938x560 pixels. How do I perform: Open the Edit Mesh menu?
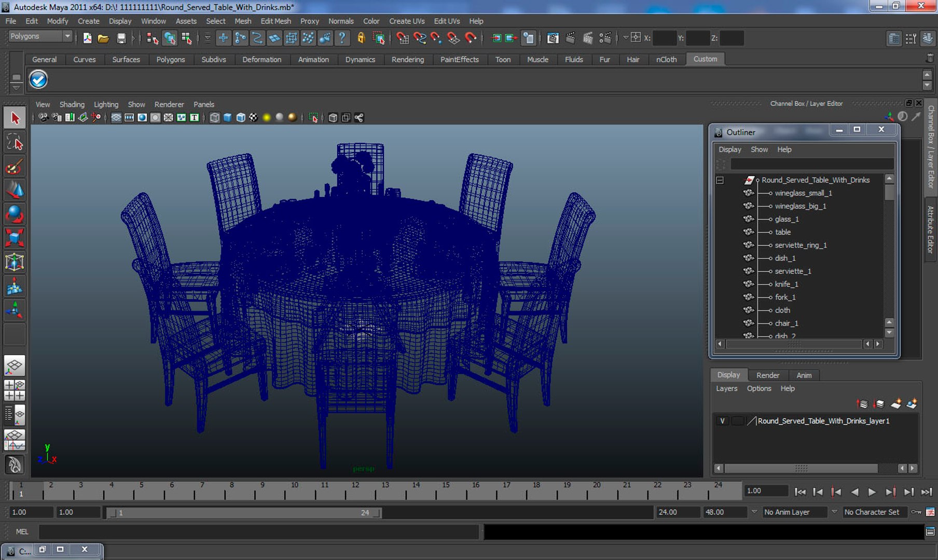tap(275, 21)
